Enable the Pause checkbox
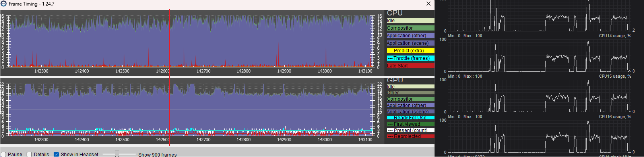Image resolution: width=644 pixels, height=157 pixels. [4, 154]
